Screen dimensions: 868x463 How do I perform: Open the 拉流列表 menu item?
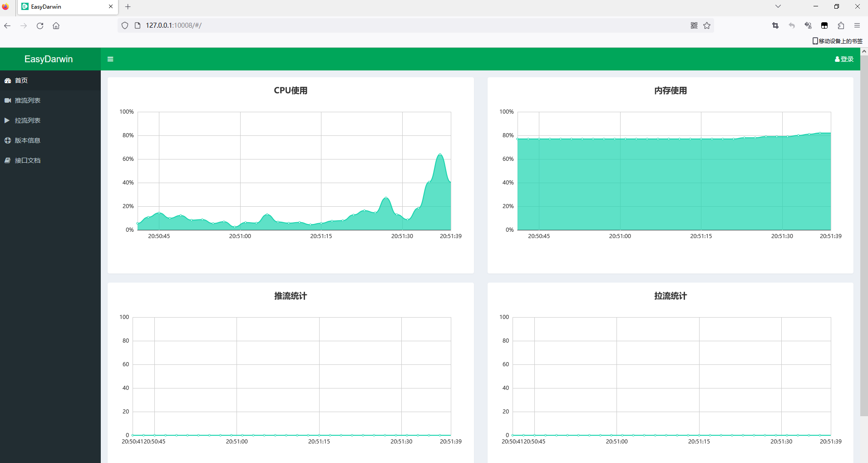point(50,120)
